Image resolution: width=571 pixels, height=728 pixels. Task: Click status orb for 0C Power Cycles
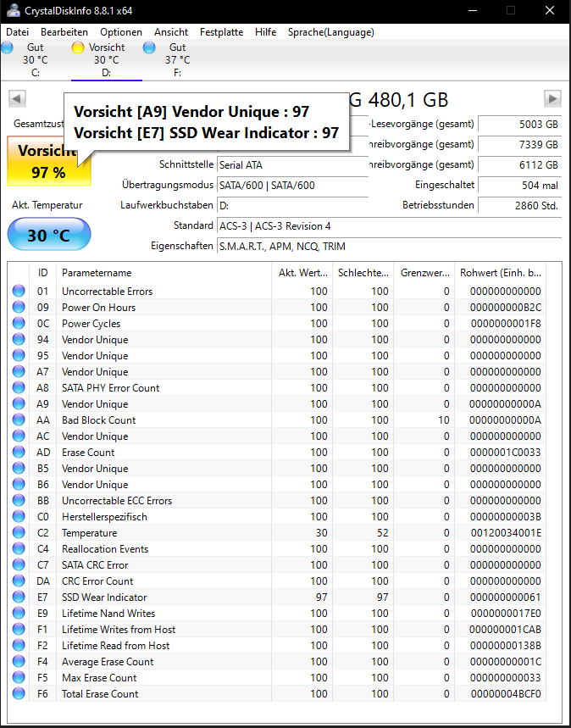click(19, 323)
